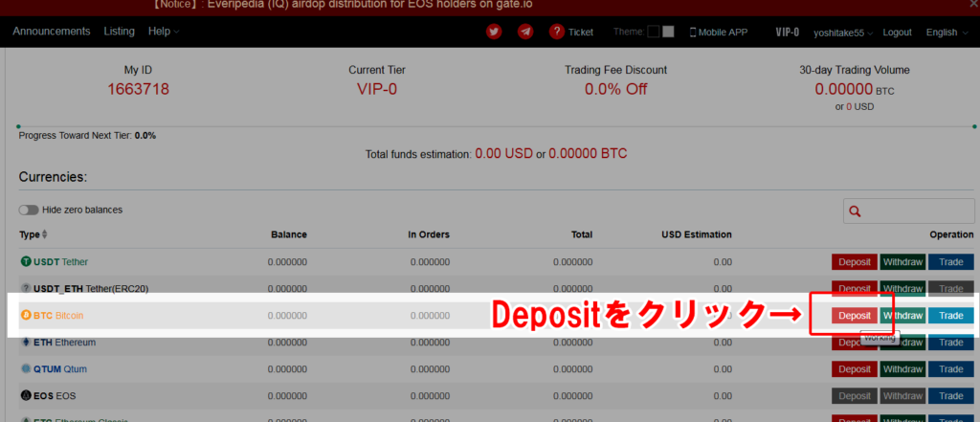Click Deposit in the QTUM row
Screen dimensions: 980x422
pyautogui.click(x=855, y=369)
